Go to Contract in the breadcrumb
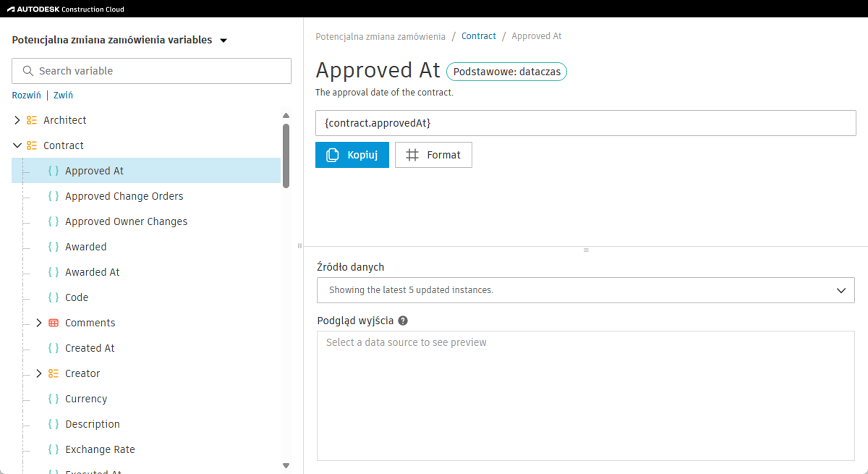868x474 pixels. click(x=478, y=36)
